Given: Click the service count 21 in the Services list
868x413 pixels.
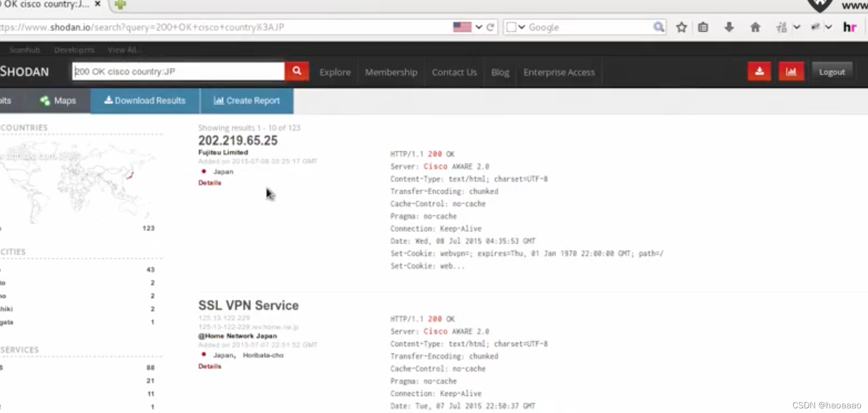Looking at the screenshot, I should 150,381.
